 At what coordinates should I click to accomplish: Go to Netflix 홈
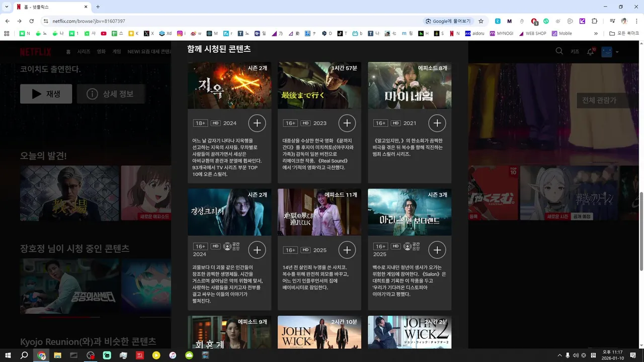(68, 52)
